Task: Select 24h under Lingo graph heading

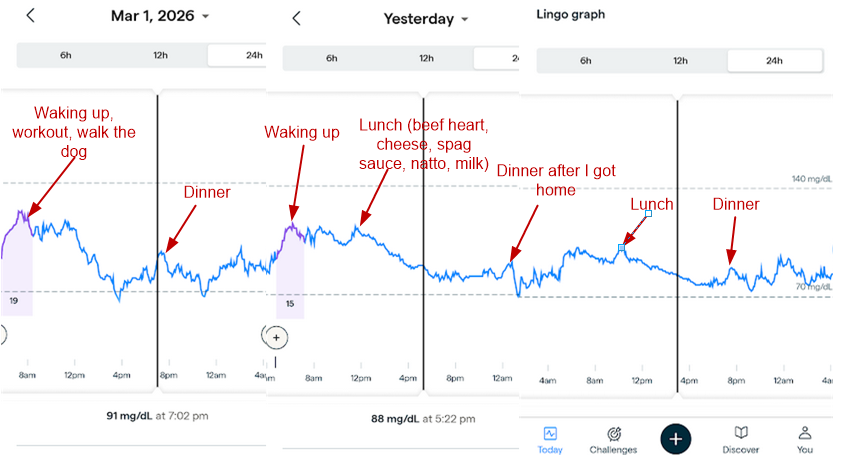Action: point(774,60)
